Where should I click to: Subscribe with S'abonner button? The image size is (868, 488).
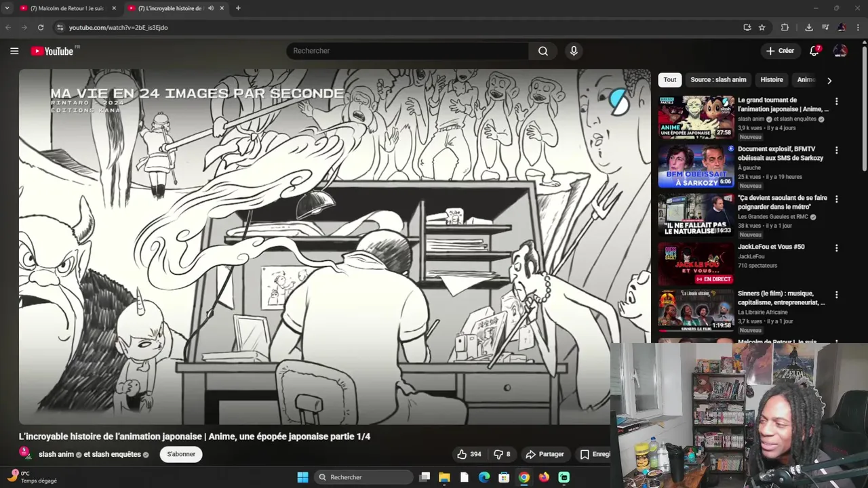pos(181,454)
